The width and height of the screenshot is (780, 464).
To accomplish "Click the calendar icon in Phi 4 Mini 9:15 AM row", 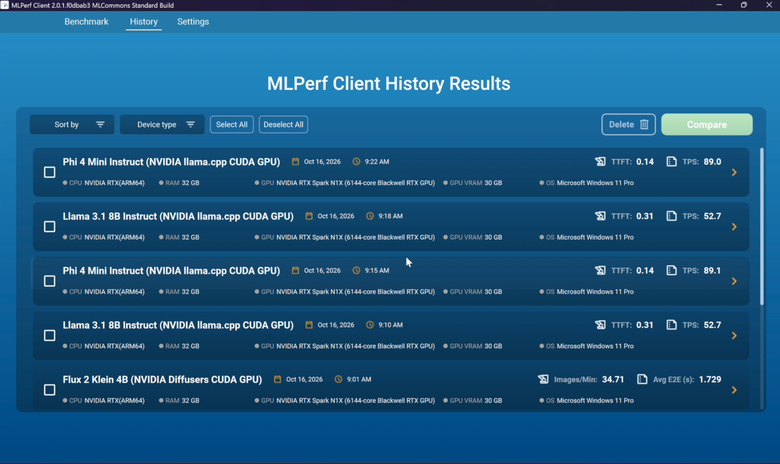I will [295, 271].
